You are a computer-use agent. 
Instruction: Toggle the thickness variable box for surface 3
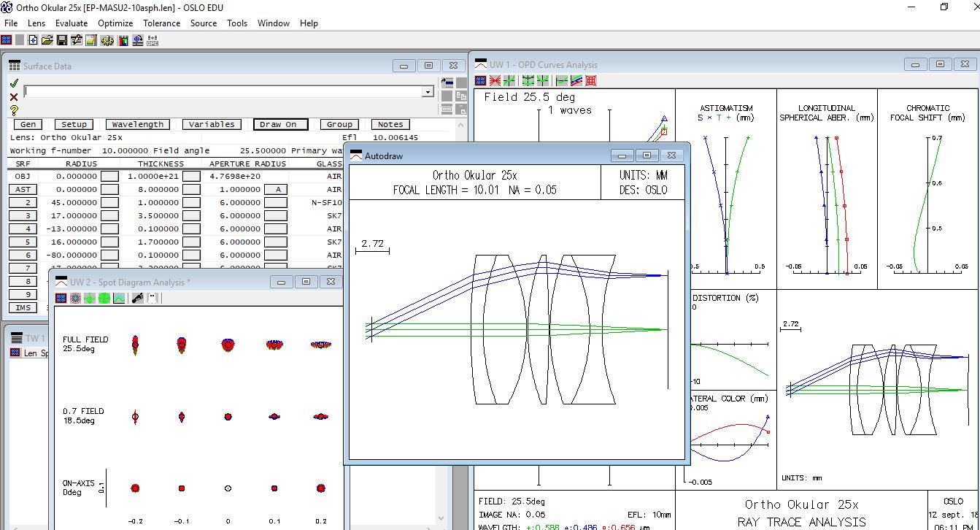click(x=191, y=215)
